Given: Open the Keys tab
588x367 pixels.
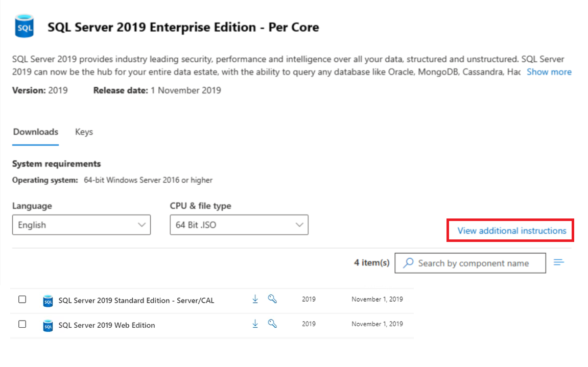Looking at the screenshot, I should [84, 132].
